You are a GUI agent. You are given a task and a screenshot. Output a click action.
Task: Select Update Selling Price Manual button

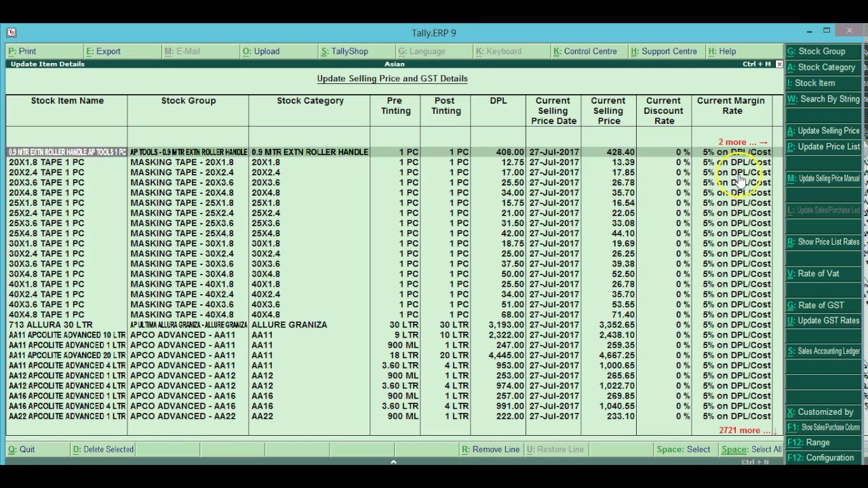click(823, 178)
